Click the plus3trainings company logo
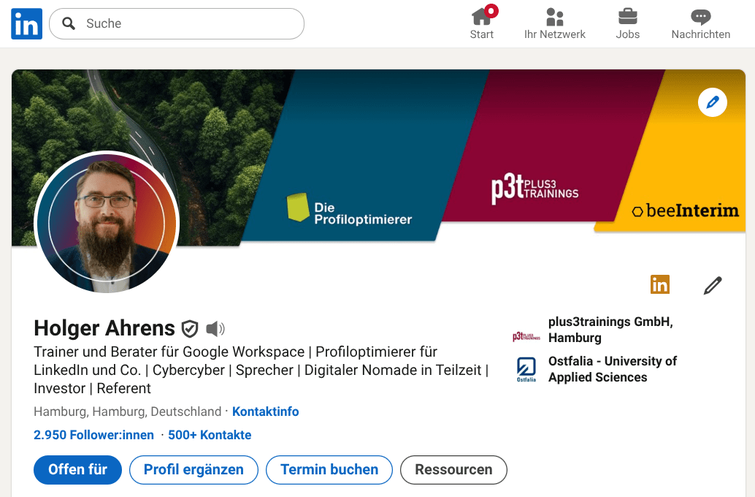Viewport: 755px width, 497px height. coord(526,336)
